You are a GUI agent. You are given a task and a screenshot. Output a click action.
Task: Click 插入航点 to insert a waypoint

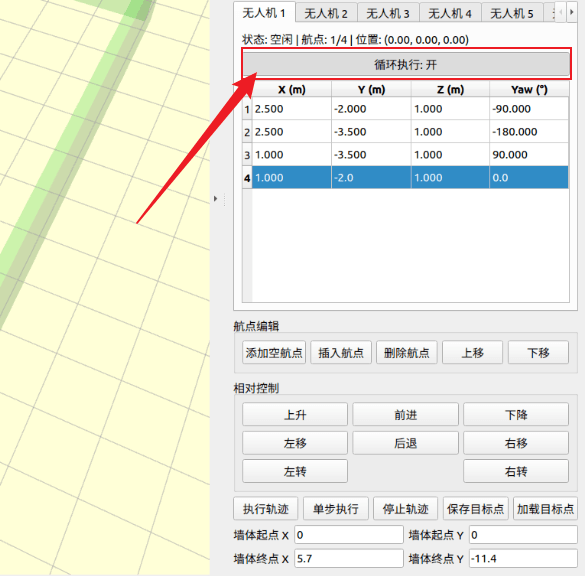341,353
